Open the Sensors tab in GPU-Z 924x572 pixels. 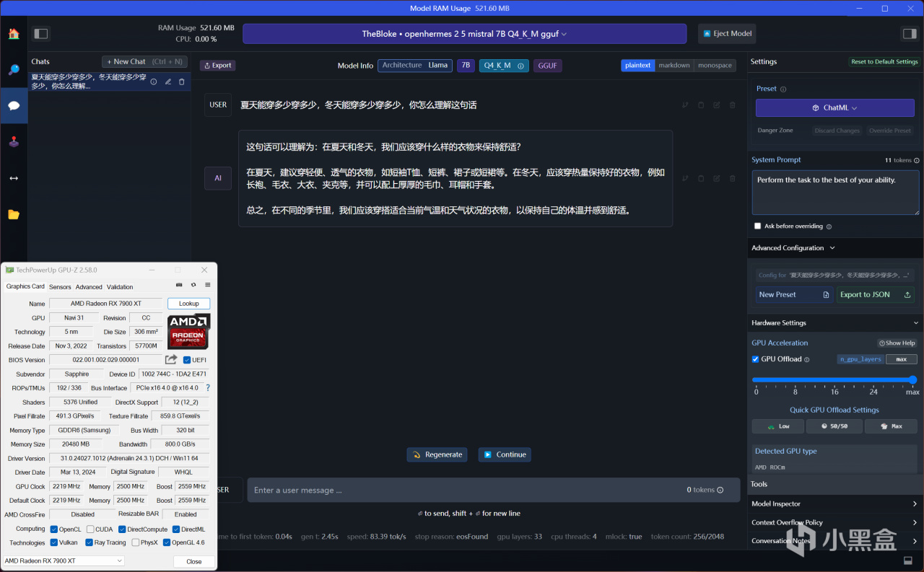[x=60, y=287]
